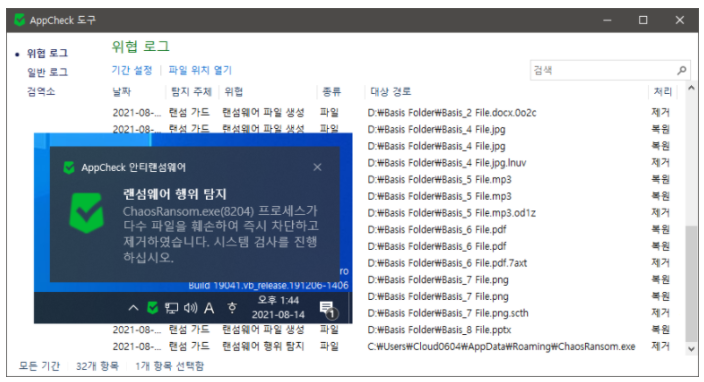The image size is (704, 382).
Task: Click the IME settings tray icon
Action: pos(232,307)
